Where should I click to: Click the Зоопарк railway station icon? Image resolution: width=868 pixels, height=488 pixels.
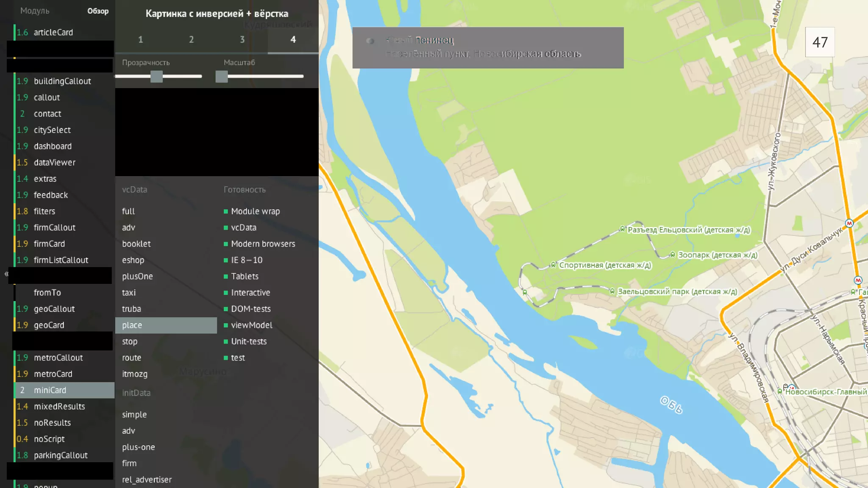(672, 255)
